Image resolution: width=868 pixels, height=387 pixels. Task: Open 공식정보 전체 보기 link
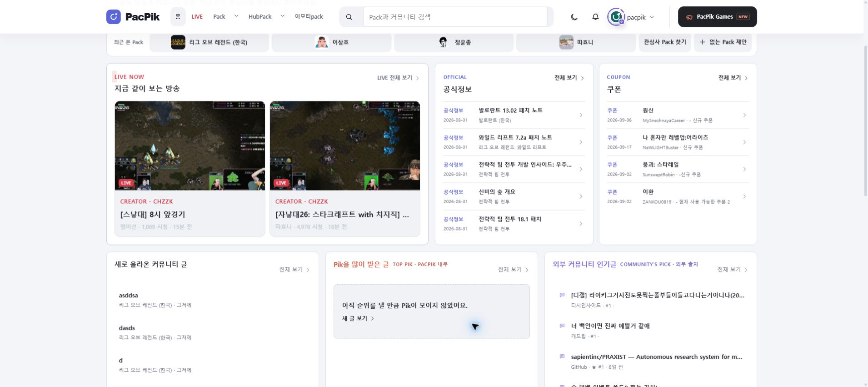pyautogui.click(x=569, y=78)
